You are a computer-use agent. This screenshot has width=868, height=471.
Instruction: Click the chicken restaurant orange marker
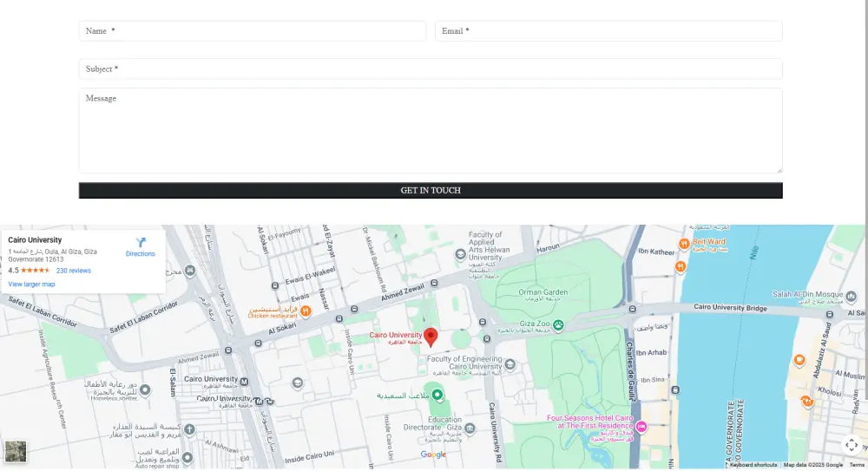point(305,311)
